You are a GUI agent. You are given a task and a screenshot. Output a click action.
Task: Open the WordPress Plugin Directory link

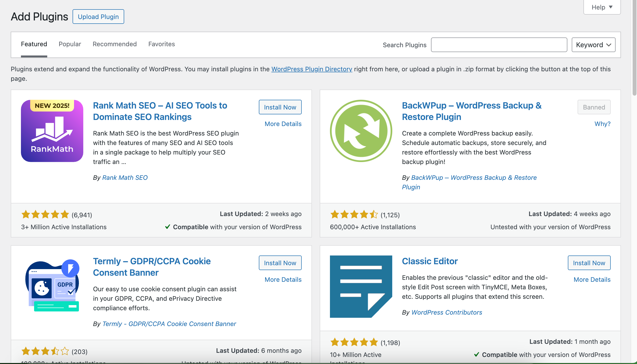click(312, 69)
